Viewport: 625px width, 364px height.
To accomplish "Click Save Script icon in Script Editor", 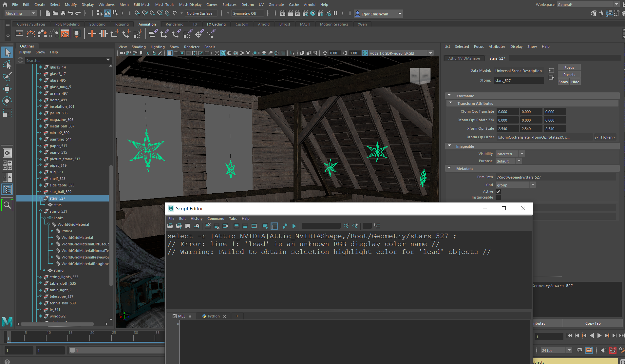I will point(188,226).
